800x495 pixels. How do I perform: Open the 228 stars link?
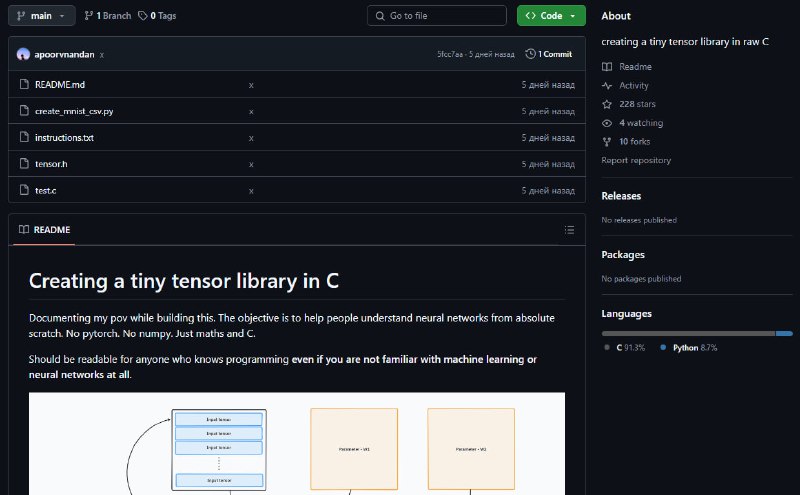click(x=637, y=104)
